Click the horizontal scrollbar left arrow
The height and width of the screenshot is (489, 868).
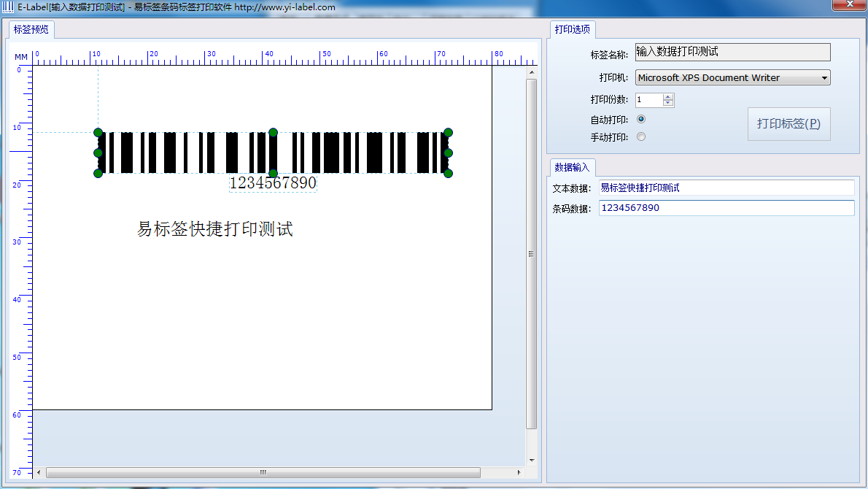click(38, 472)
